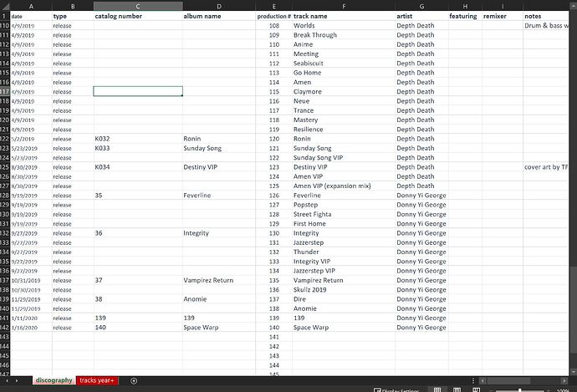Select the 'type' header cell
The width and height of the screenshot is (577, 392).
point(73,16)
